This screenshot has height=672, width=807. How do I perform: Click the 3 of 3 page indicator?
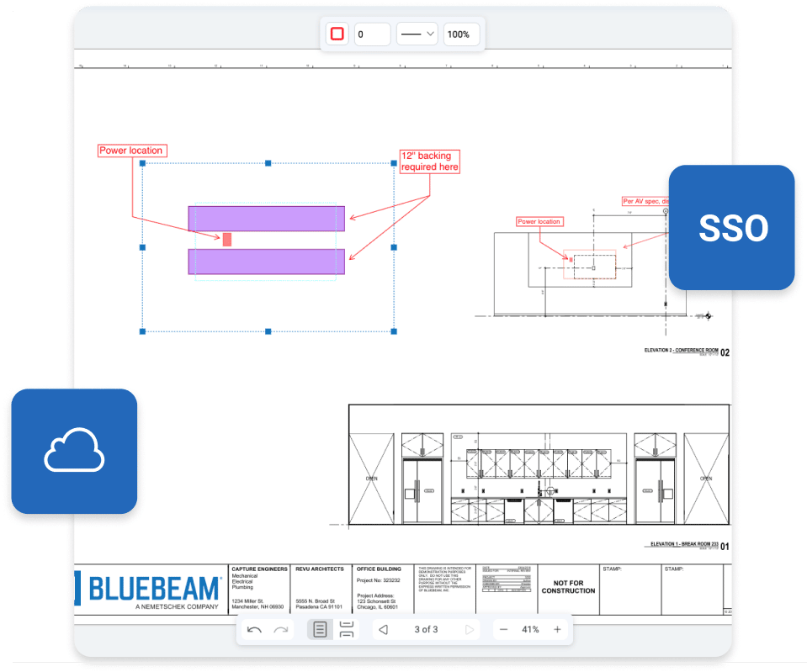click(426, 628)
